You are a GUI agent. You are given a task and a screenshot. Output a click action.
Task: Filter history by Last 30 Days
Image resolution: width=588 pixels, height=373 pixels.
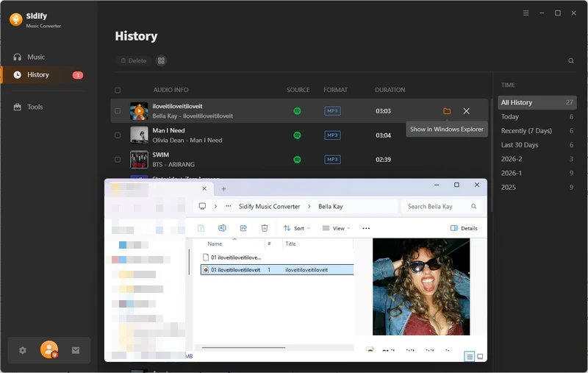click(x=520, y=145)
